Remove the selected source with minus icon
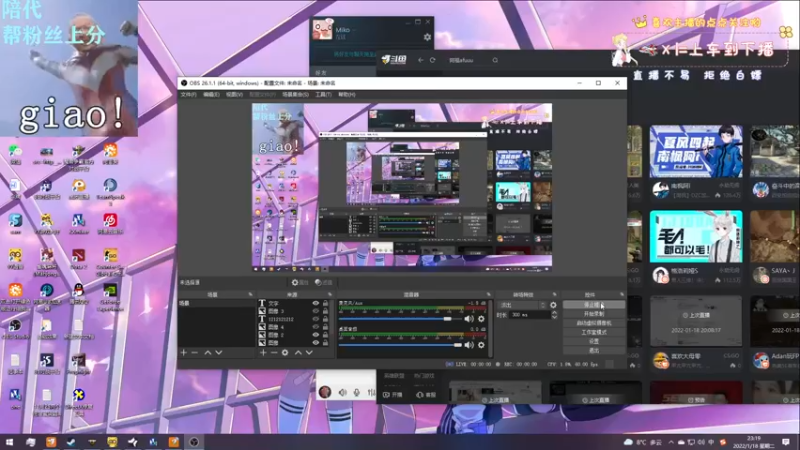 pos(274,353)
